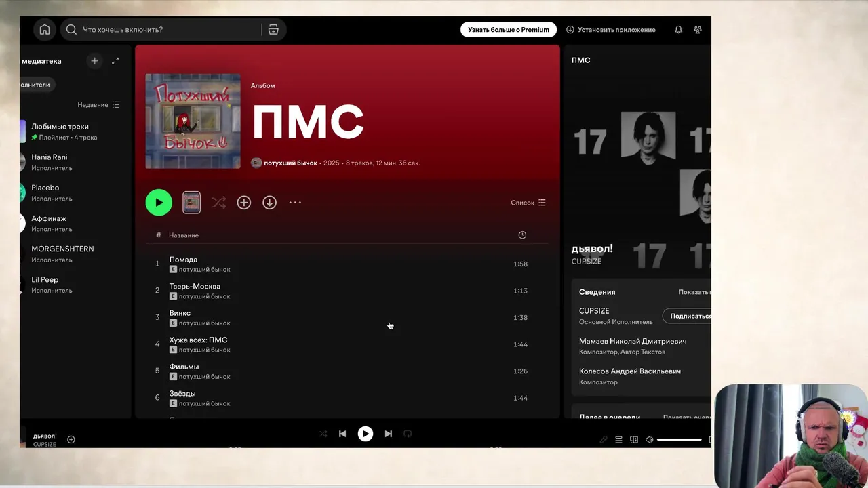Toggle shuffle in the player bar

tap(323, 434)
